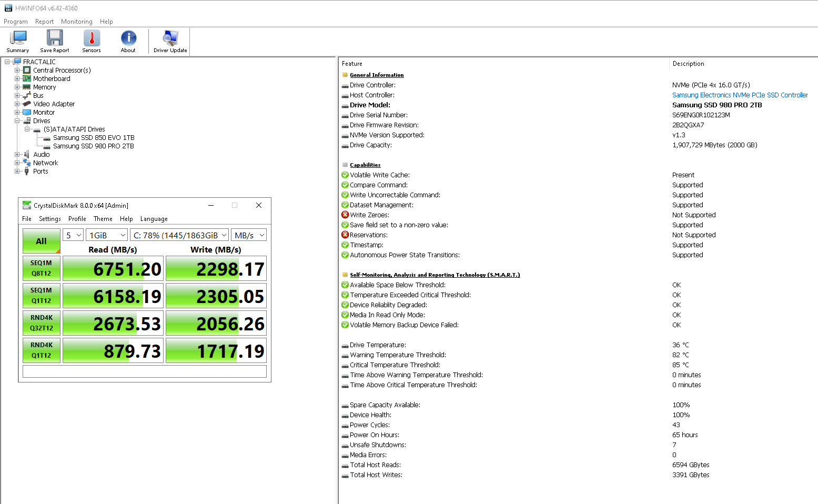The height and width of the screenshot is (504, 818).
Task: Click the Ports connector icon
Action: click(x=27, y=171)
